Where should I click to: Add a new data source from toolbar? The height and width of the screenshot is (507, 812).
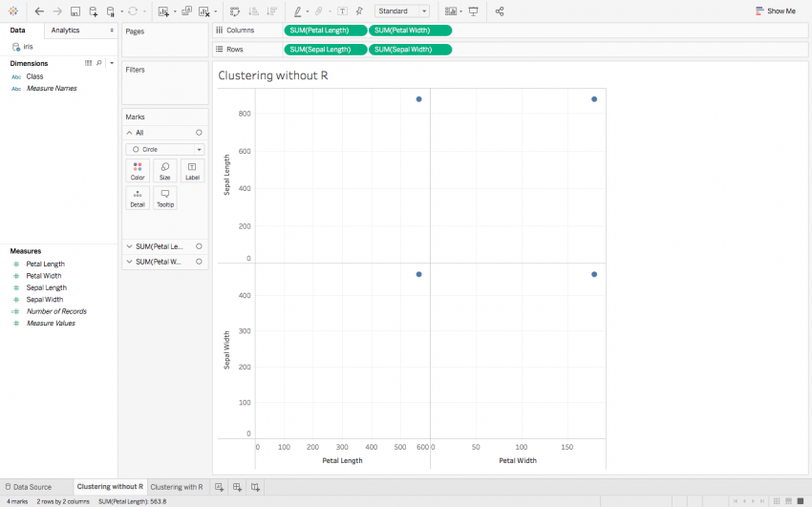pos(93,11)
